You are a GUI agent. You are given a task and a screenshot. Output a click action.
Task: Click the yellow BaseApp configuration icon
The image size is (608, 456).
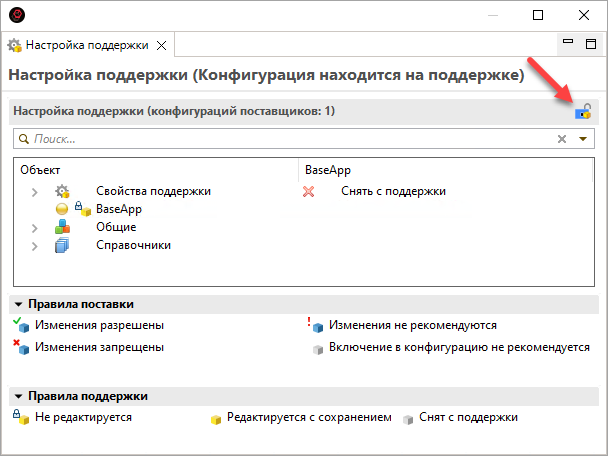point(62,209)
